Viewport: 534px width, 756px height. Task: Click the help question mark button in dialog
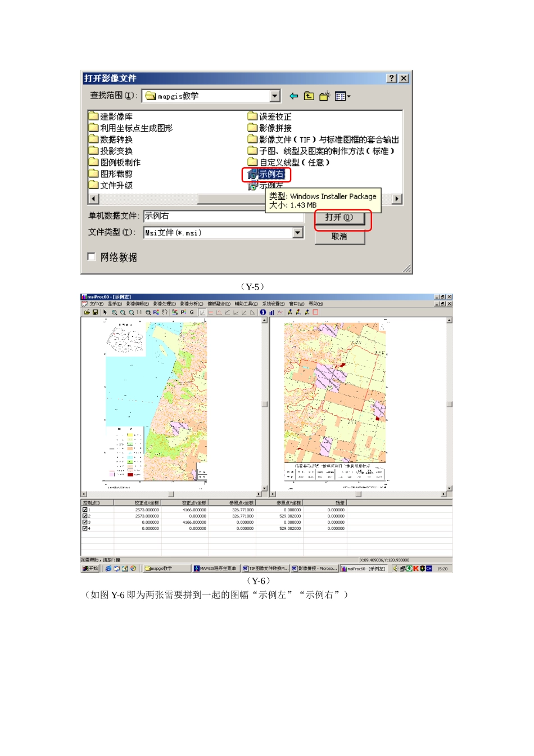(x=392, y=78)
